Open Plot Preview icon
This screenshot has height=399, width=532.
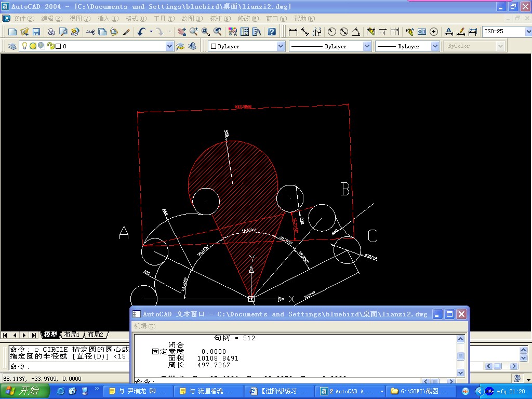63,32
